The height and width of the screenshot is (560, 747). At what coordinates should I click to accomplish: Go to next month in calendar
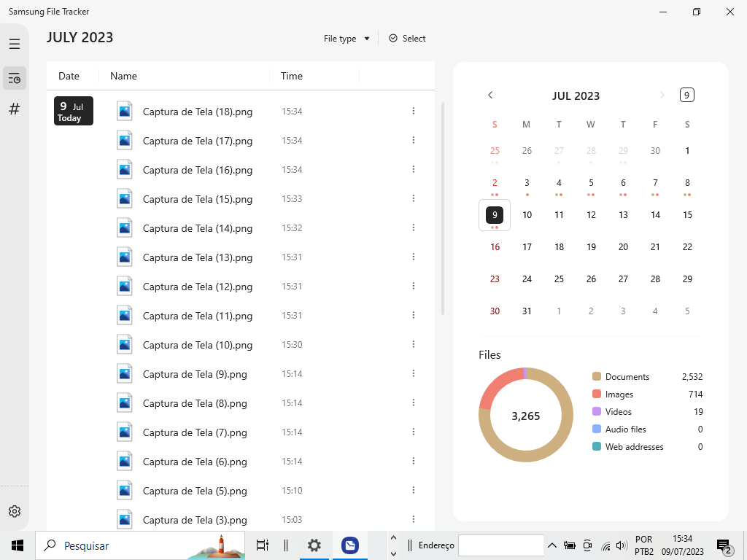pyautogui.click(x=662, y=96)
